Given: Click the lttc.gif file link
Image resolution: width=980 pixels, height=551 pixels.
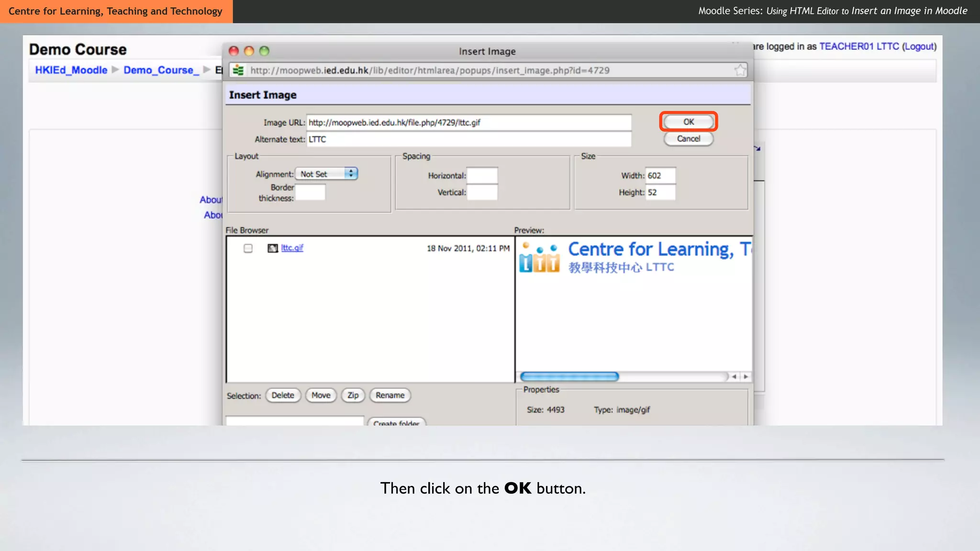Looking at the screenshot, I should 292,248.
